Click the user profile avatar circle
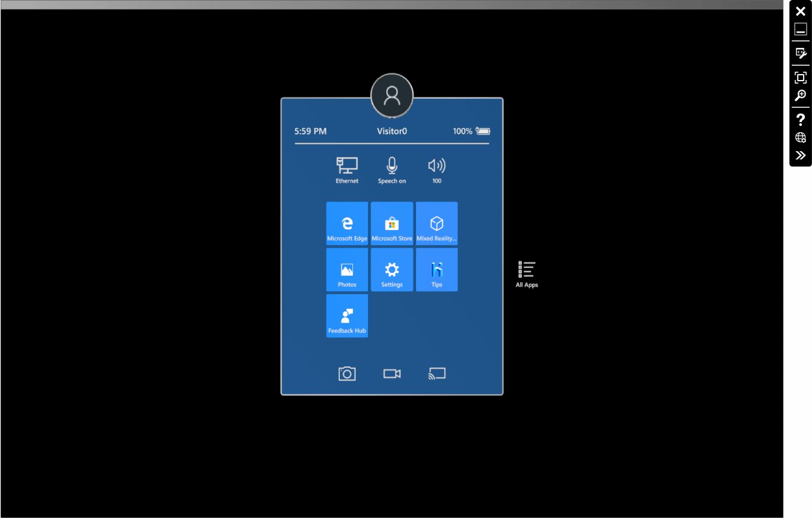This screenshot has width=812, height=518. point(391,95)
